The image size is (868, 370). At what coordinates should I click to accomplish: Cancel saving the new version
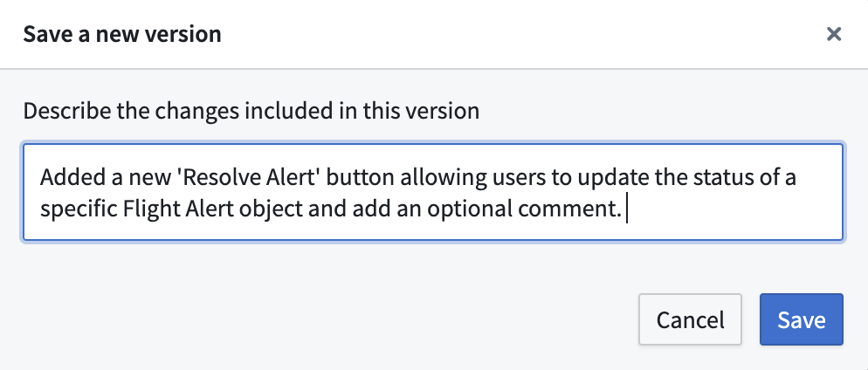pos(690,319)
